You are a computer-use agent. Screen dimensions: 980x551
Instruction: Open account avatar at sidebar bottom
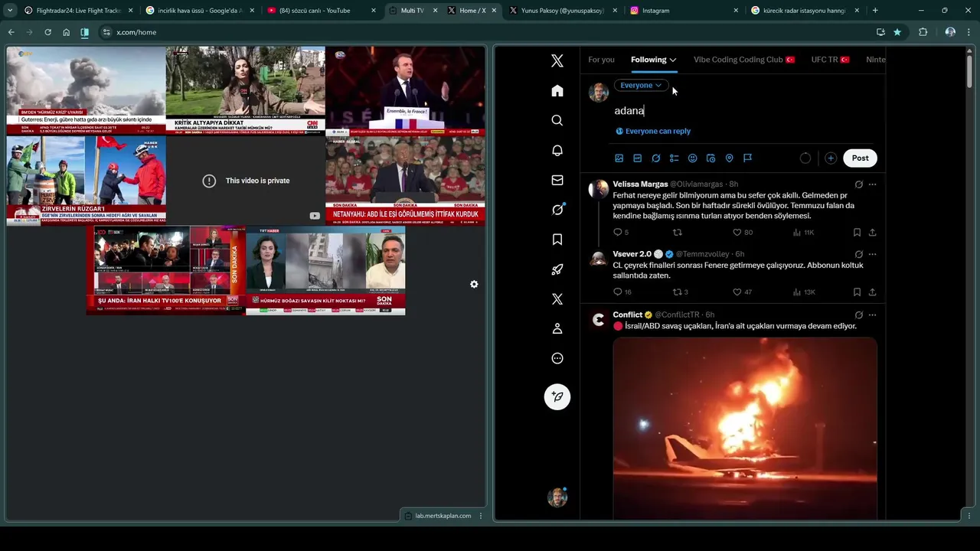click(557, 497)
